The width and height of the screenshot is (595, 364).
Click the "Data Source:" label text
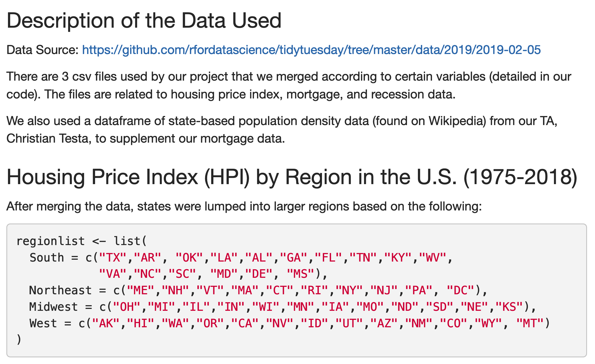42,50
